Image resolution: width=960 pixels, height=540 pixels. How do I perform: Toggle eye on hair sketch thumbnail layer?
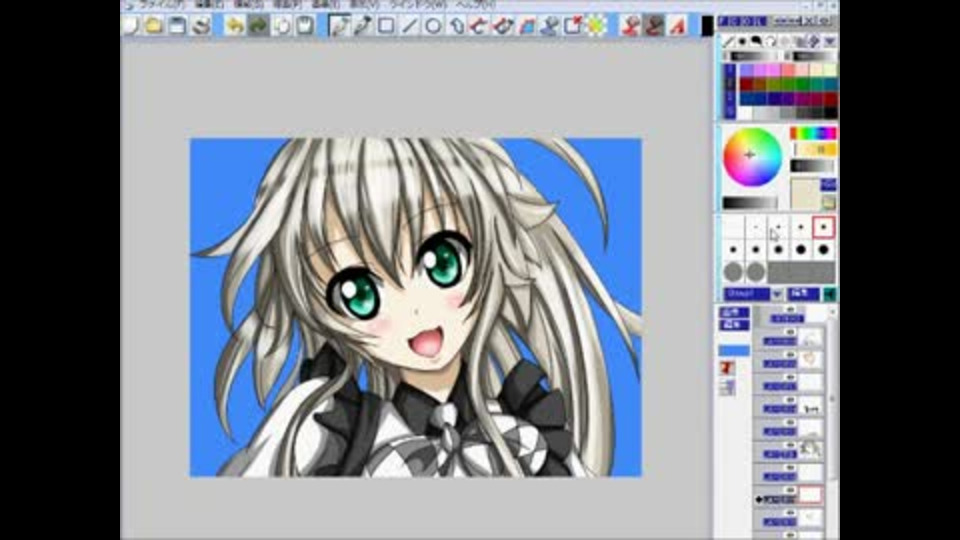(x=790, y=445)
